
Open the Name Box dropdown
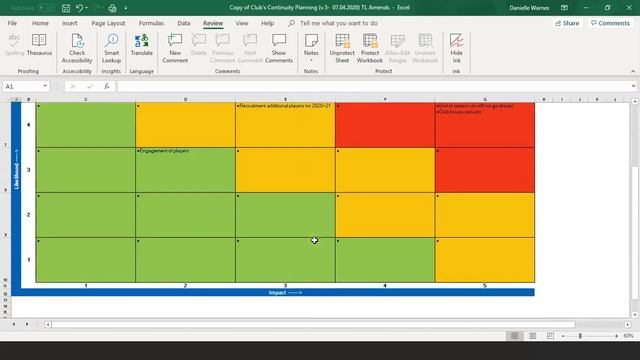45,86
